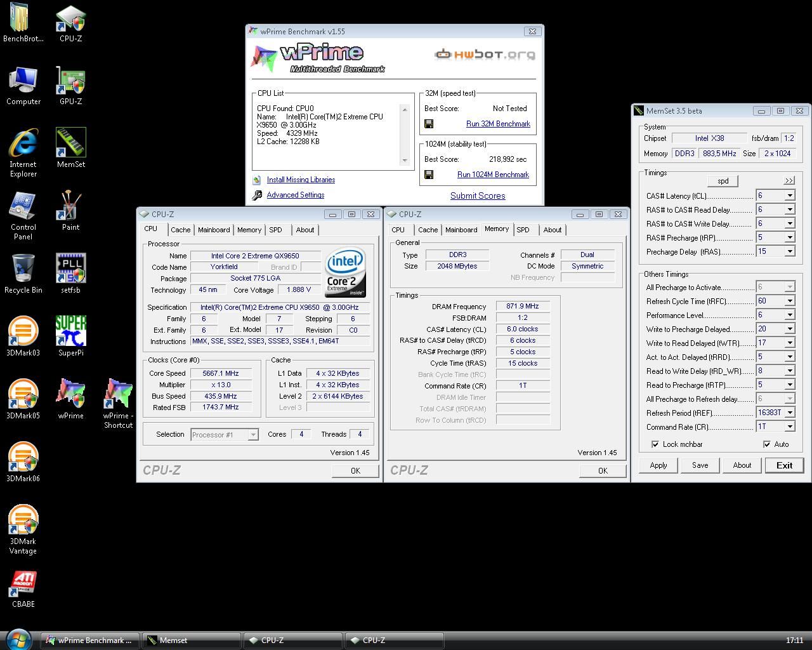Open the Write to Read Delayed (tWTR) dropdown
This screenshot has height=650, width=812.
tap(790, 343)
